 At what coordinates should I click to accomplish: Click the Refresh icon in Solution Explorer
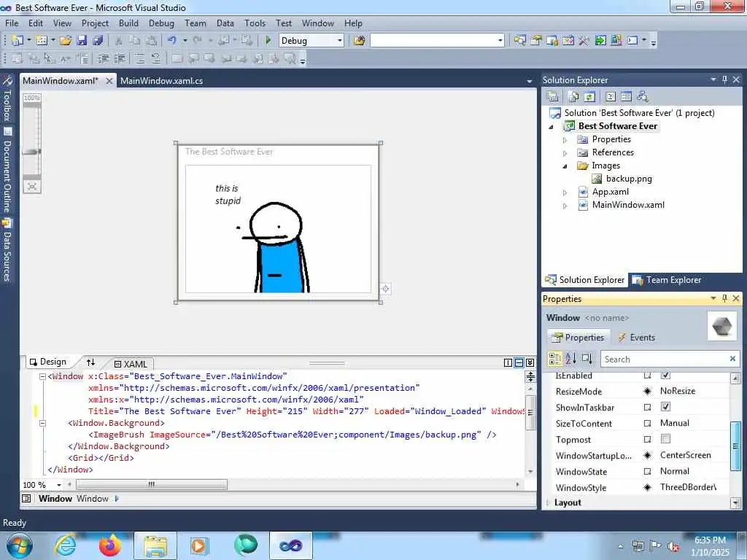[x=589, y=97]
